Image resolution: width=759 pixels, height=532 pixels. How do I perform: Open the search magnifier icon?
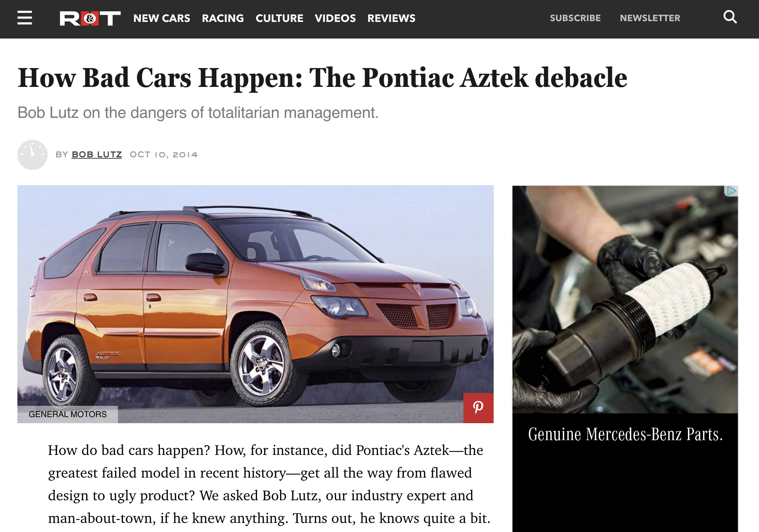click(730, 17)
